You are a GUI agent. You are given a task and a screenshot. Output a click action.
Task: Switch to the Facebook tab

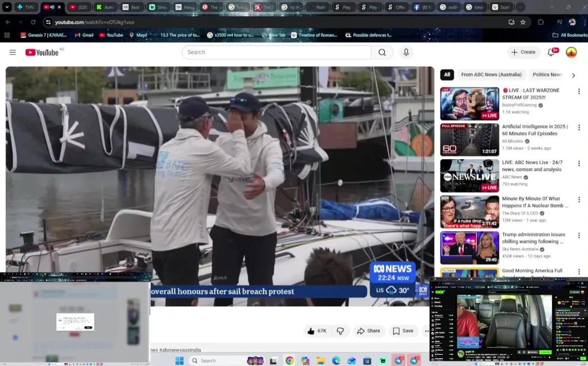[x=423, y=7]
